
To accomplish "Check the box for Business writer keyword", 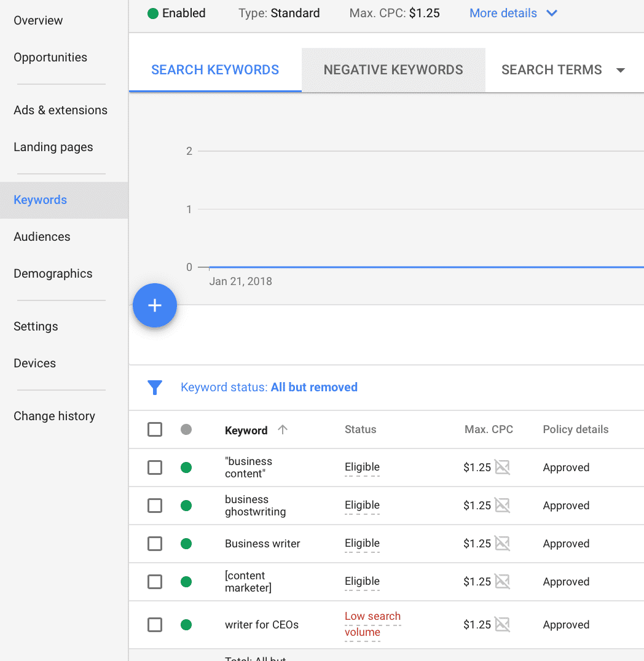I will coord(155,544).
